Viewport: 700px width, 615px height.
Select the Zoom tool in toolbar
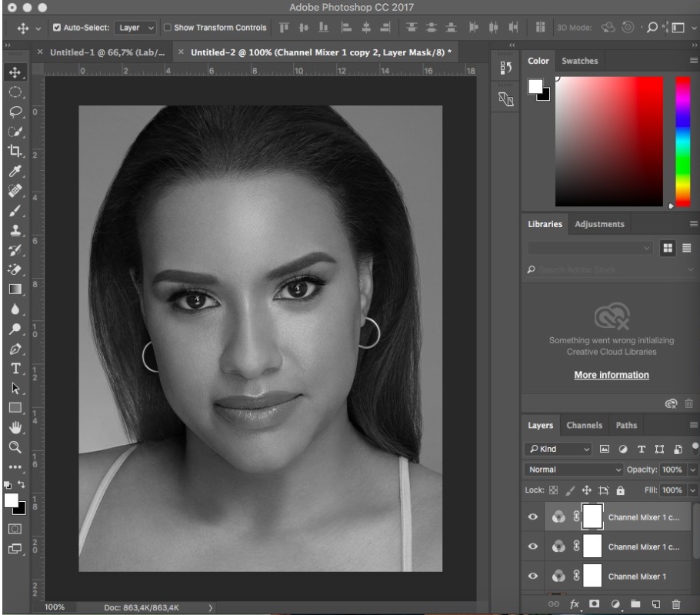[x=15, y=447]
